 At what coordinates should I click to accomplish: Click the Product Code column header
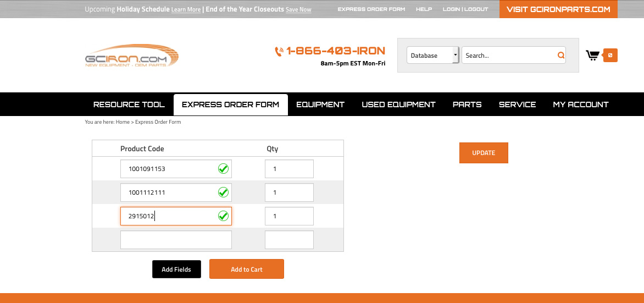coord(142,148)
